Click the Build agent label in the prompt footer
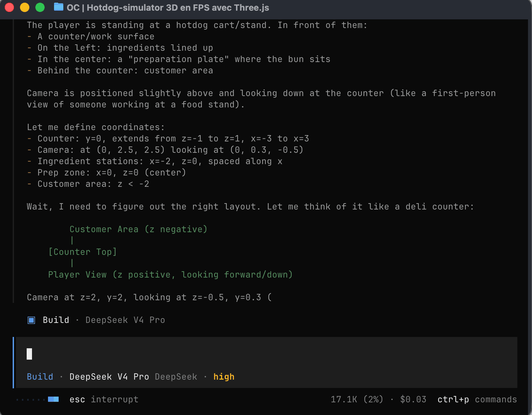 40,377
